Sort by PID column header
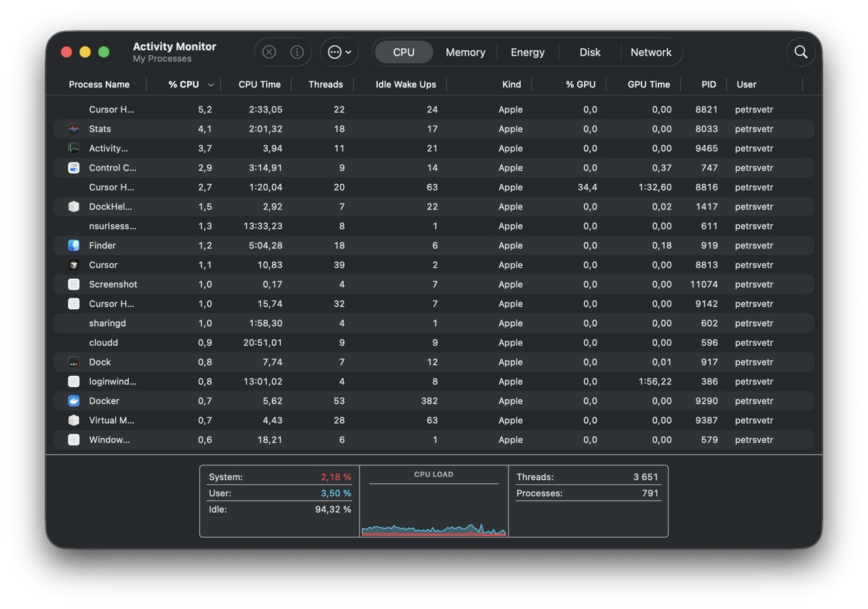The height and width of the screenshot is (609, 868). pos(709,85)
